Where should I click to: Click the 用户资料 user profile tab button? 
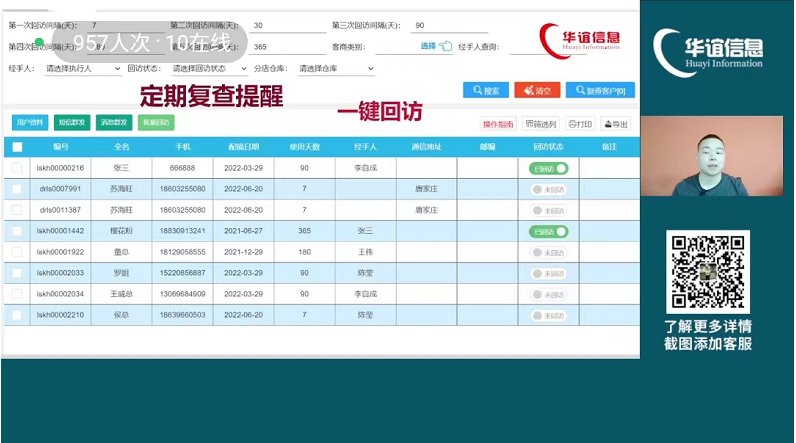point(30,122)
